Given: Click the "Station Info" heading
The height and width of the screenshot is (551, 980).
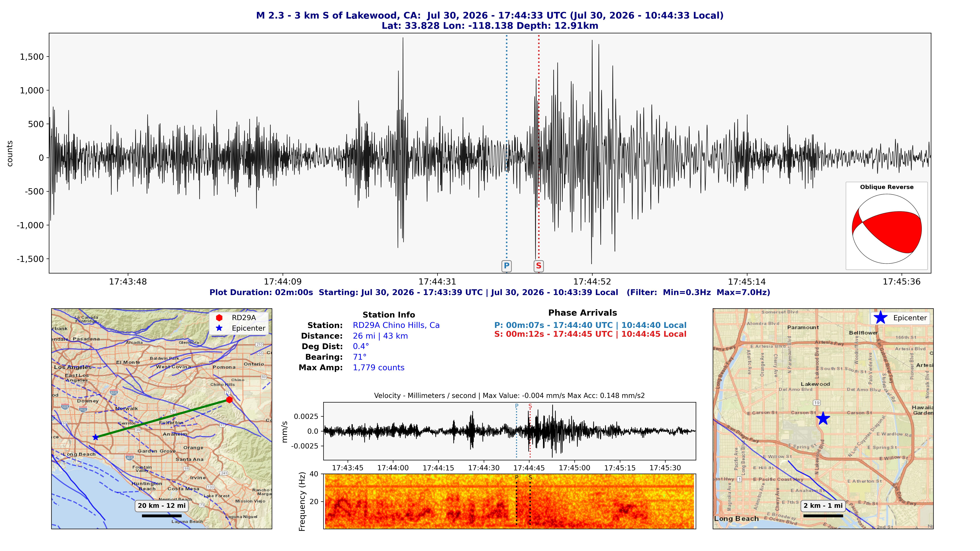Looking at the screenshot, I should point(389,315).
